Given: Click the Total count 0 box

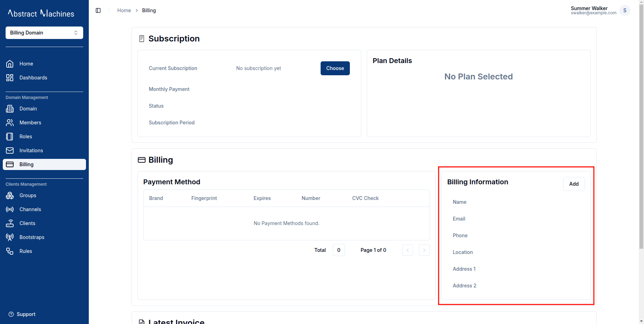Looking at the screenshot, I should click(339, 250).
